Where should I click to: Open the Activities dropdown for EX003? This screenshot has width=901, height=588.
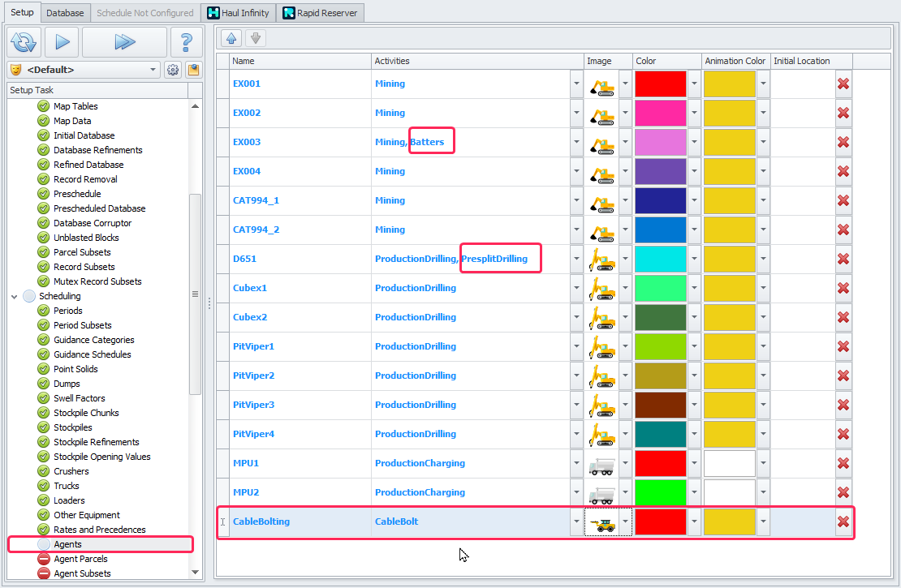tap(576, 142)
